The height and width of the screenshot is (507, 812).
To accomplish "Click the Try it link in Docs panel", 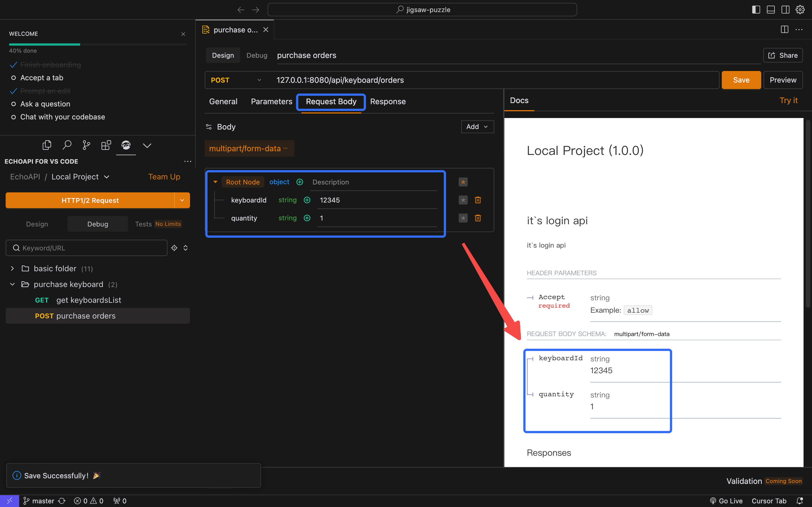I will [789, 100].
